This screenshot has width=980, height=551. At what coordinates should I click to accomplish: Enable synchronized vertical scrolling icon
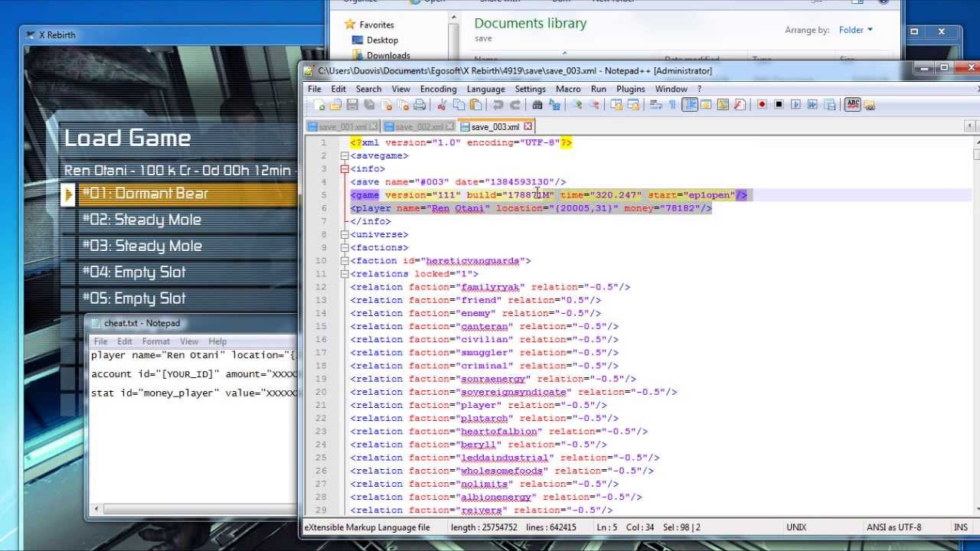tap(616, 105)
